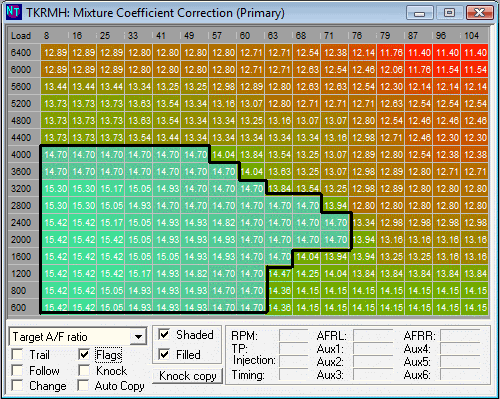
Task: Enable the Knock checkbox
Action: click(84, 370)
